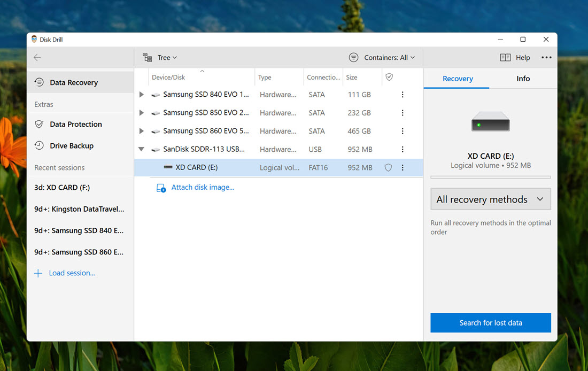Screen dimensions: 588x371
Task: Open the Containers: All dropdown
Action: click(x=389, y=57)
